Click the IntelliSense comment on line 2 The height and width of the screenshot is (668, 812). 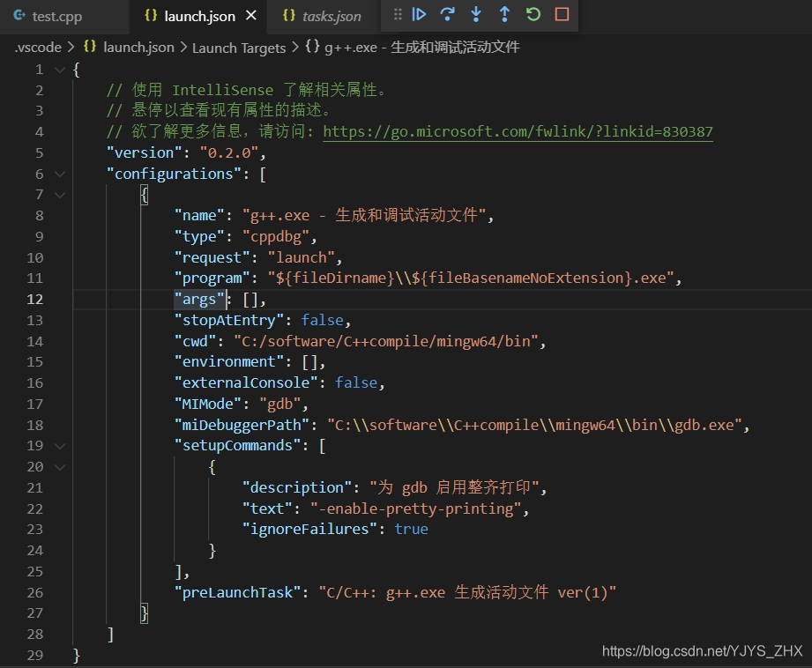pyautogui.click(x=247, y=90)
